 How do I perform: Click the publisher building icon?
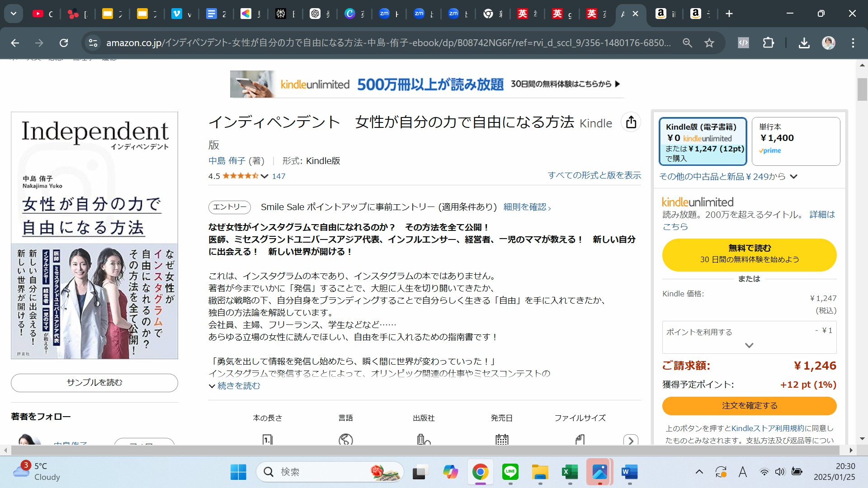[x=424, y=439]
